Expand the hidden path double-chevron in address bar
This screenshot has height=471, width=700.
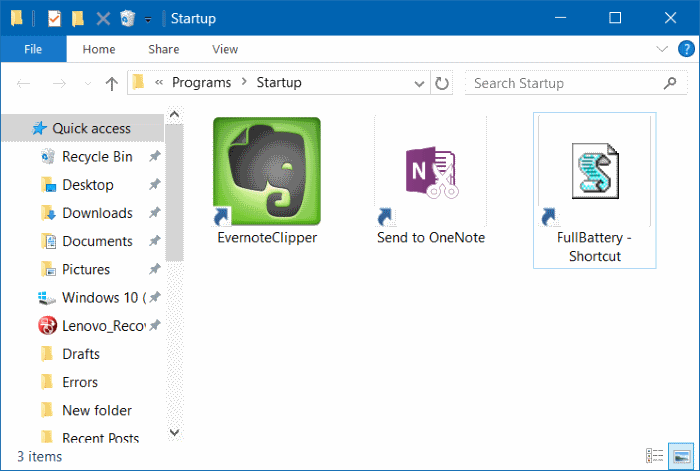point(159,83)
